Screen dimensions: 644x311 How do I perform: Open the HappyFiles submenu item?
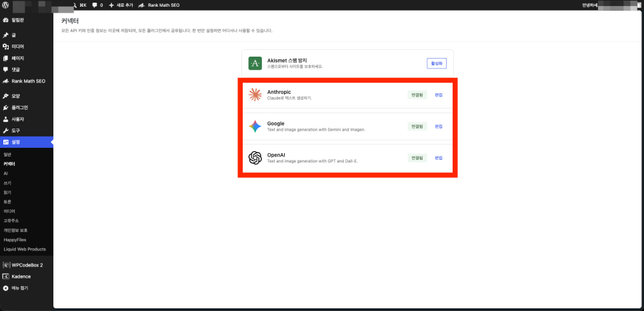[x=15, y=240]
